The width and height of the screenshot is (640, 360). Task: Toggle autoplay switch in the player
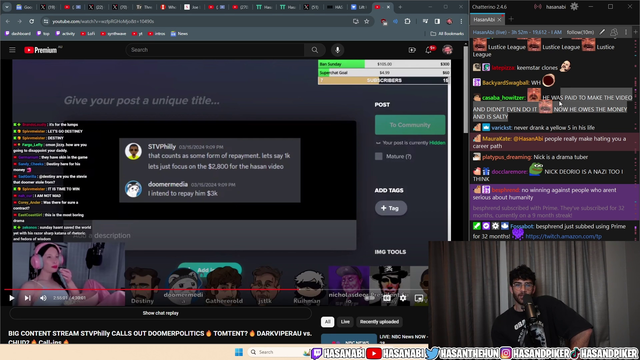(369, 298)
